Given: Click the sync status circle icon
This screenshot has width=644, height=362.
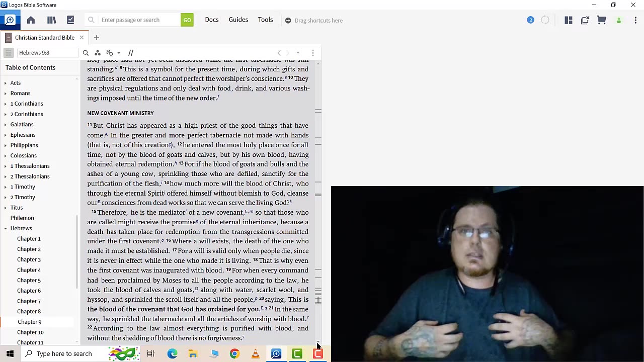Looking at the screenshot, I should pyautogui.click(x=545, y=20).
